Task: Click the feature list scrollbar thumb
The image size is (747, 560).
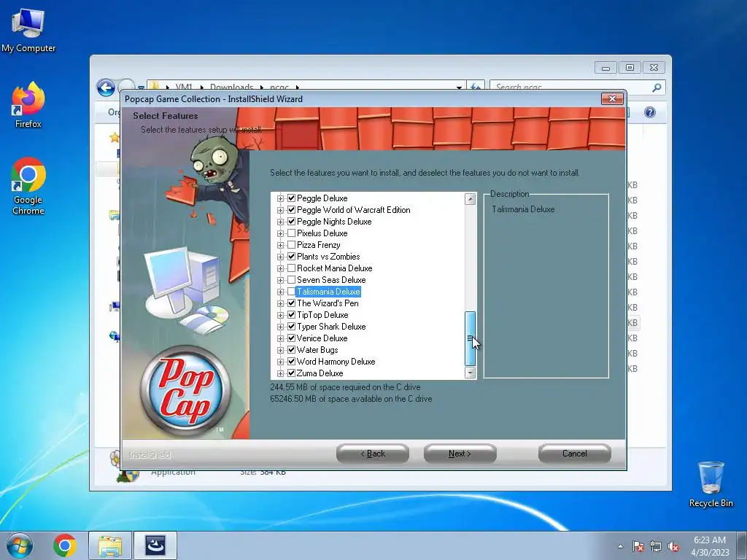Action: point(471,338)
